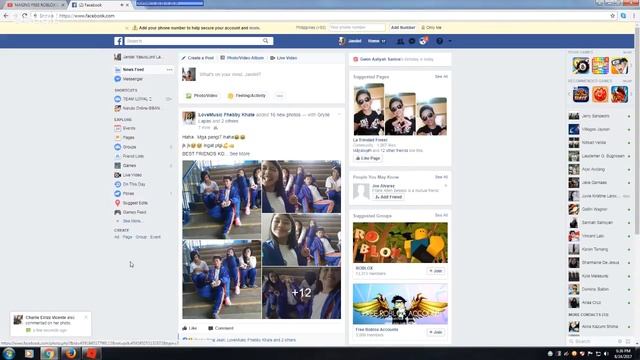Join the ROBLOX suggested group

click(436, 271)
